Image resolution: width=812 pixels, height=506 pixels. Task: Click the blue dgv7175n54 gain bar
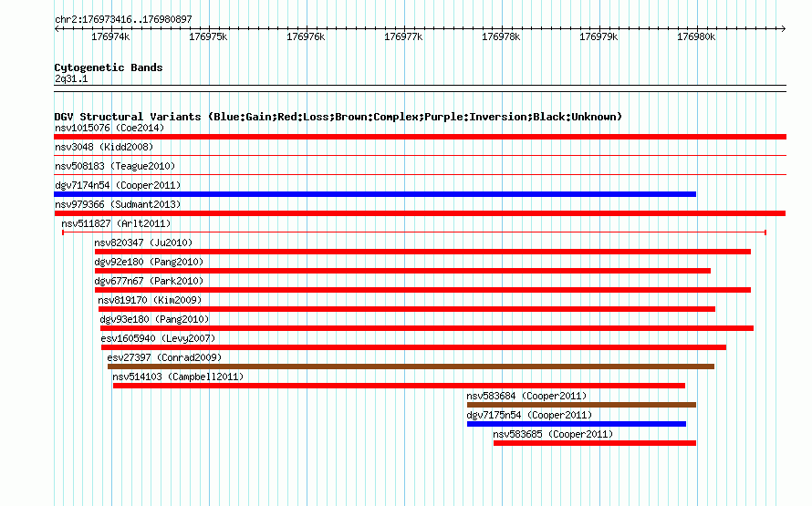click(577, 424)
